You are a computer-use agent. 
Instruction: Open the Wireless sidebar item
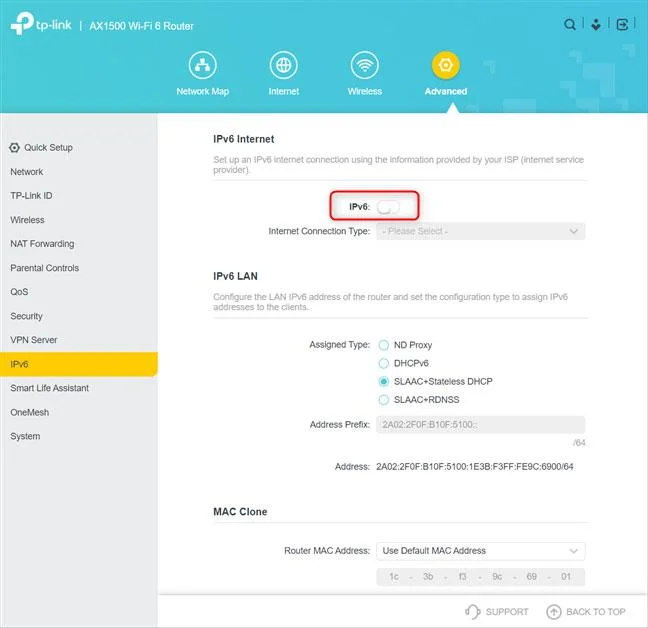pos(27,220)
